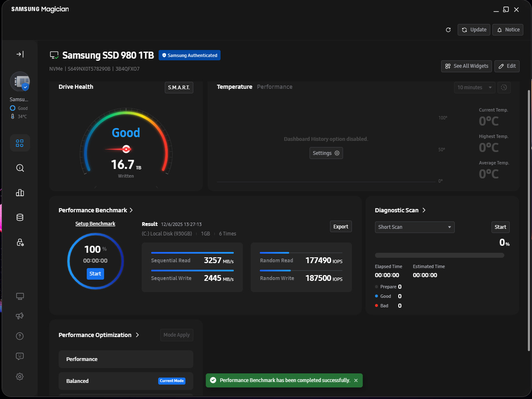Open the megaphone announcements icon
This screenshot has width=532, height=399.
[20, 316]
